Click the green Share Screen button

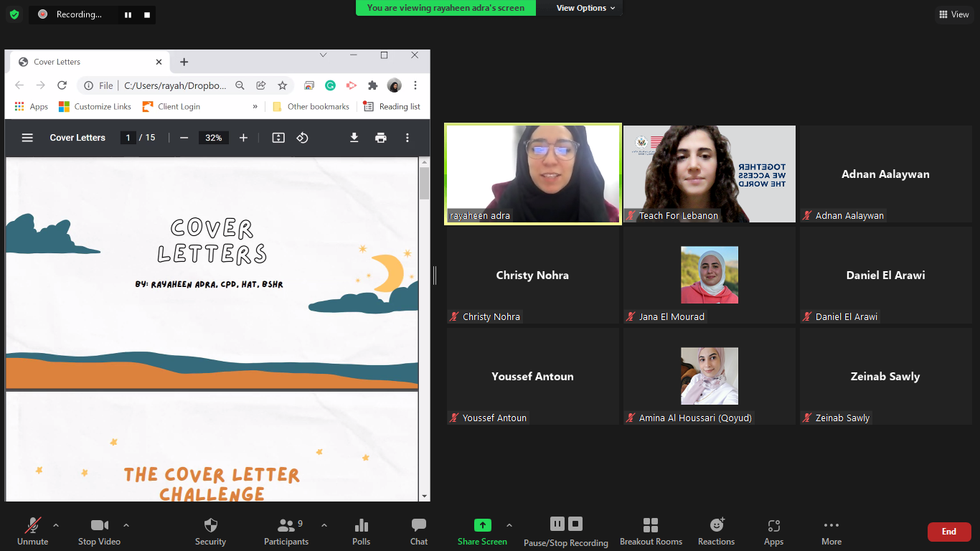pyautogui.click(x=483, y=531)
